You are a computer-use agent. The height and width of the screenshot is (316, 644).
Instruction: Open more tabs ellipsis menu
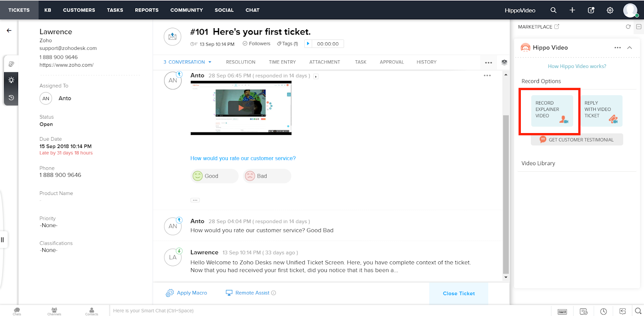coord(489,63)
